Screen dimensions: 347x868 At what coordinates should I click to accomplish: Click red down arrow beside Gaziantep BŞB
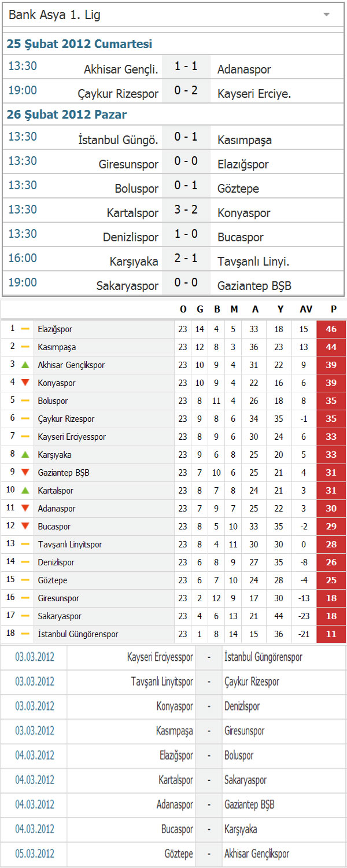coord(25,473)
